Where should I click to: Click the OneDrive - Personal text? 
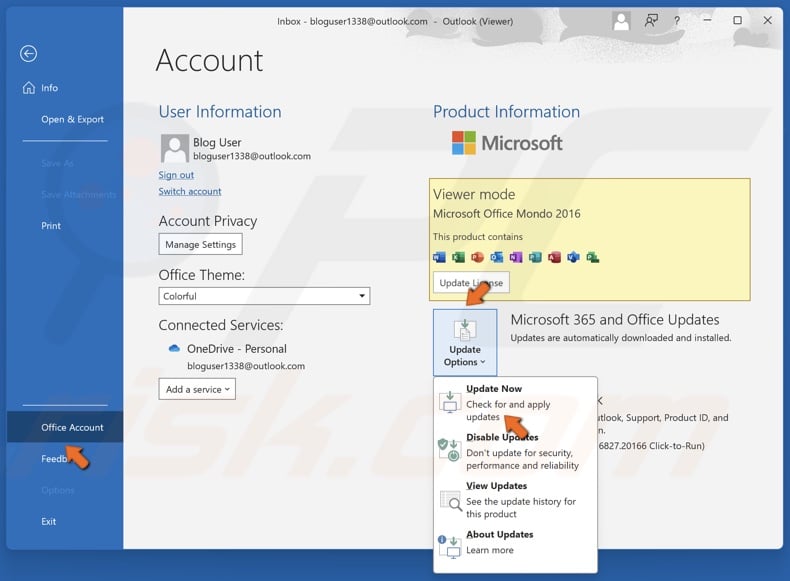236,349
